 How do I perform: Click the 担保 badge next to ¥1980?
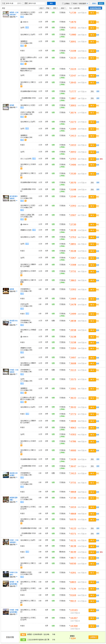[x=97, y=35]
